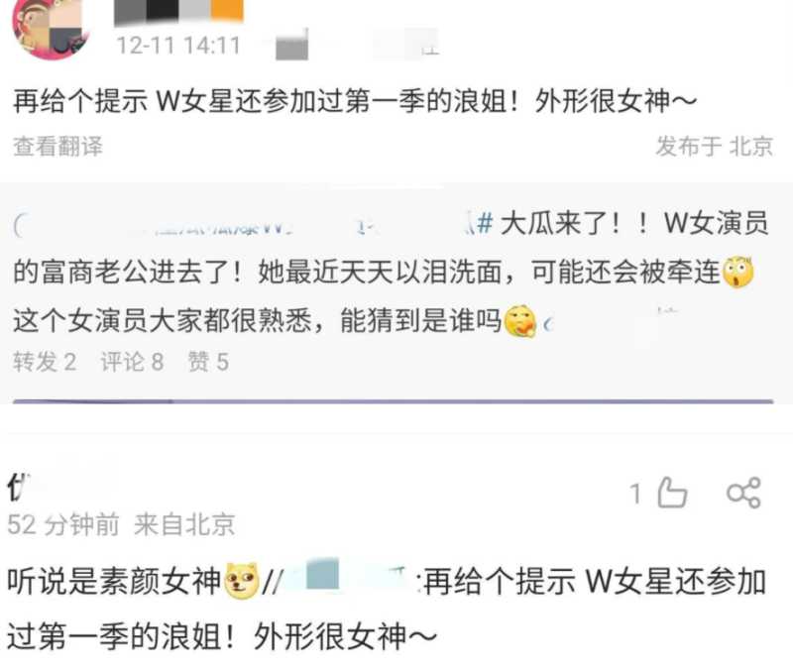Screen dimensions: 793x672
Task: Click the surprised face emoji after 被牵连
Action: click(x=737, y=272)
